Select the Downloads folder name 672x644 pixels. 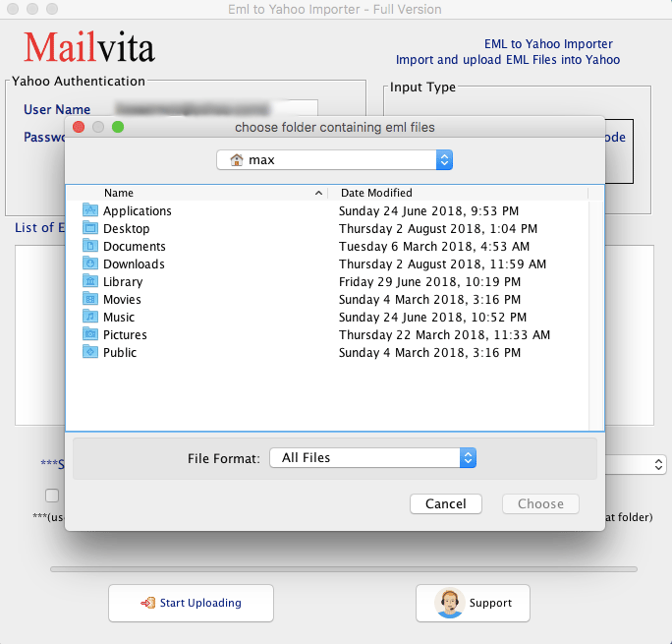point(134,264)
